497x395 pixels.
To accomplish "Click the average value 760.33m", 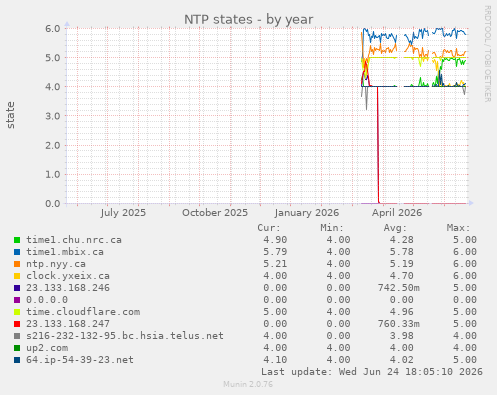I will point(399,324).
